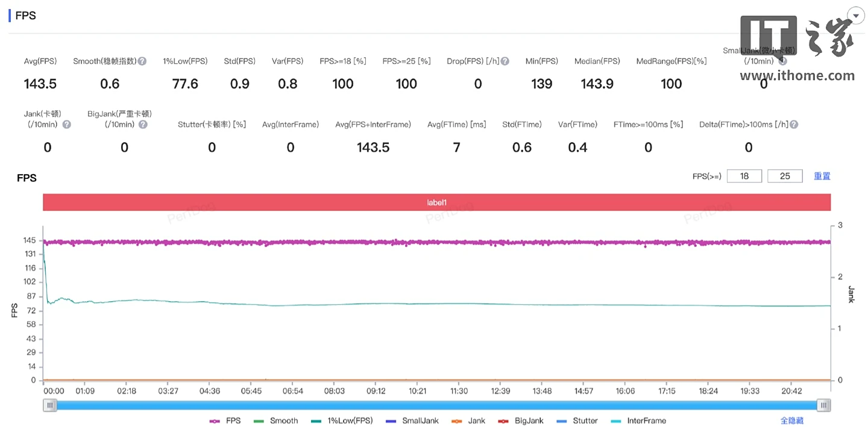Click help icon under SmallJank label

pos(782,61)
